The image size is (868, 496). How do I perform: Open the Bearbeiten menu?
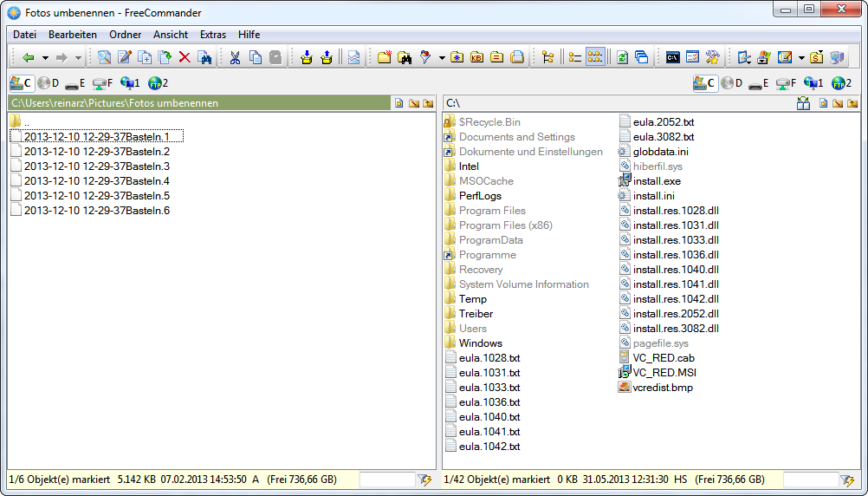(x=73, y=35)
